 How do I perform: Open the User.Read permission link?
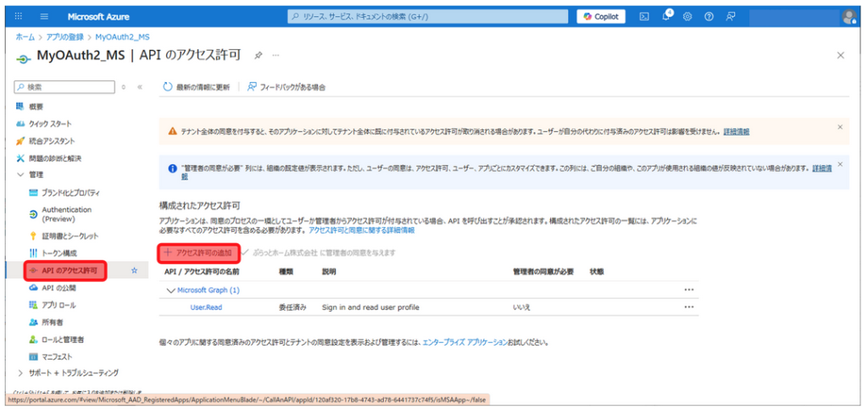(206, 307)
